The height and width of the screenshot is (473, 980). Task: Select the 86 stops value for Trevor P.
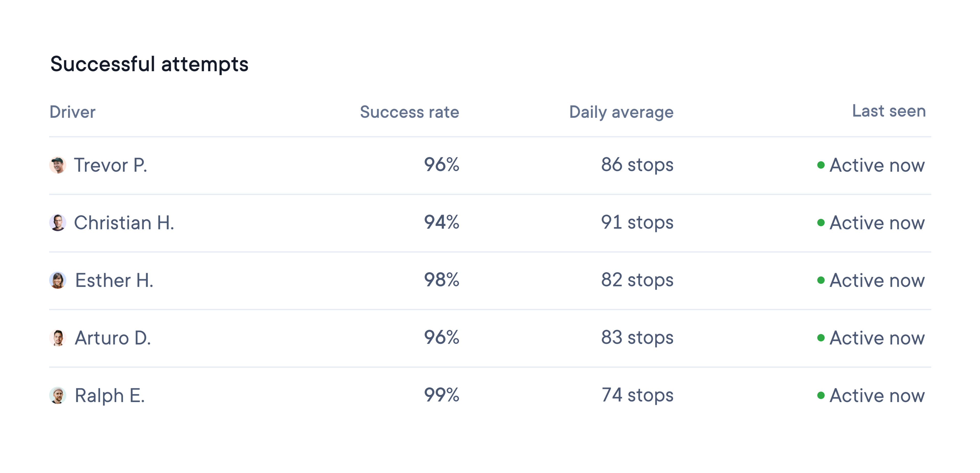(637, 165)
